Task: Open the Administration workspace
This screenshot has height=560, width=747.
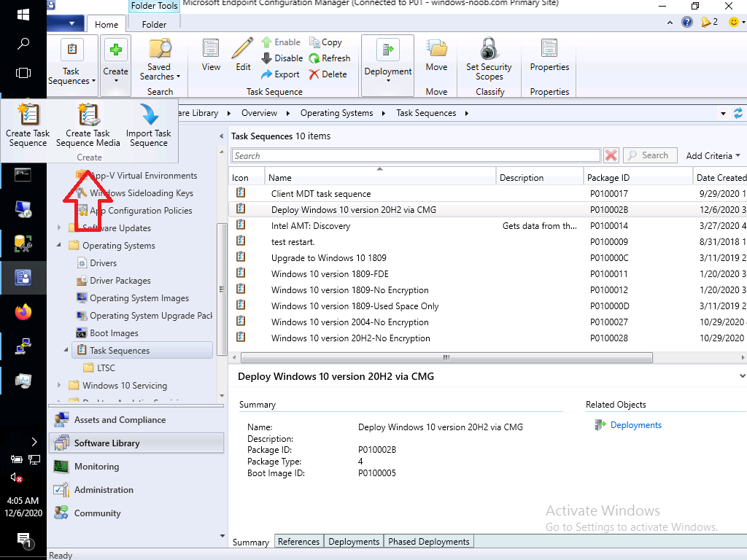Action: coord(136,489)
